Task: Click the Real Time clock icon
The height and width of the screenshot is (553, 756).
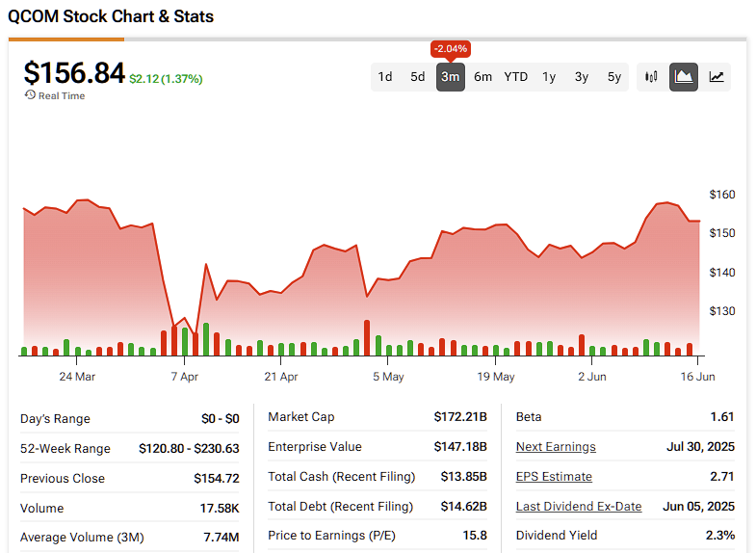Action: [30, 95]
